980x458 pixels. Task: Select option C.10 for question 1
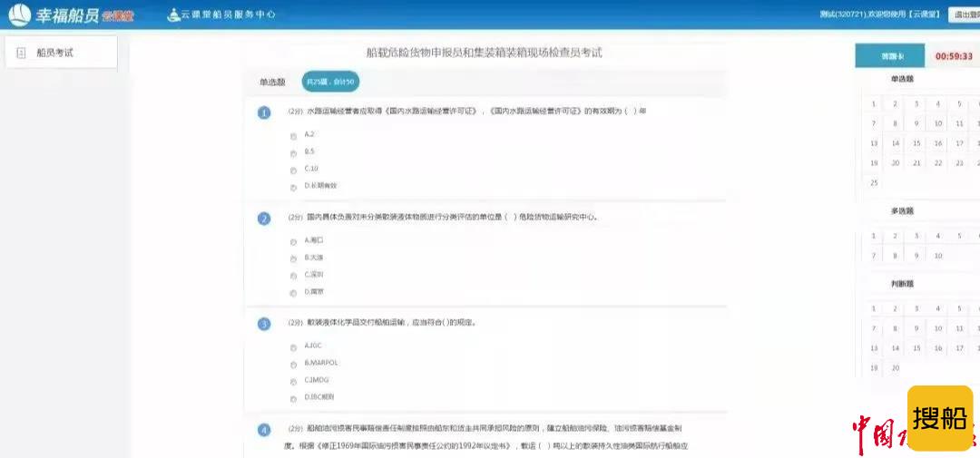tap(294, 170)
